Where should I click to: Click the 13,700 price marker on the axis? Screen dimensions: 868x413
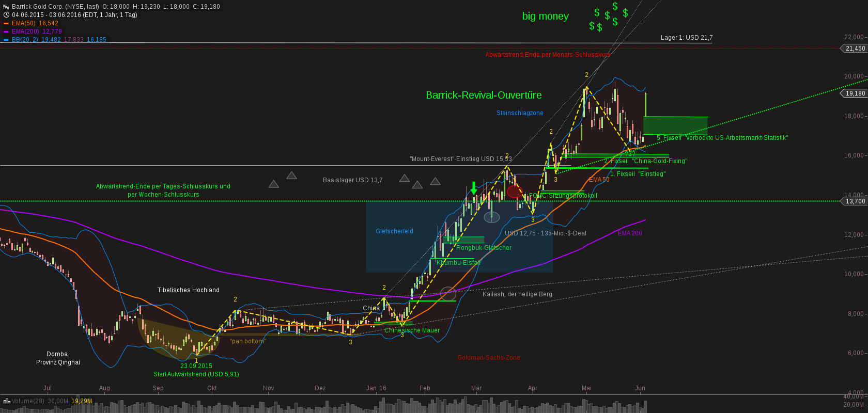click(855, 201)
